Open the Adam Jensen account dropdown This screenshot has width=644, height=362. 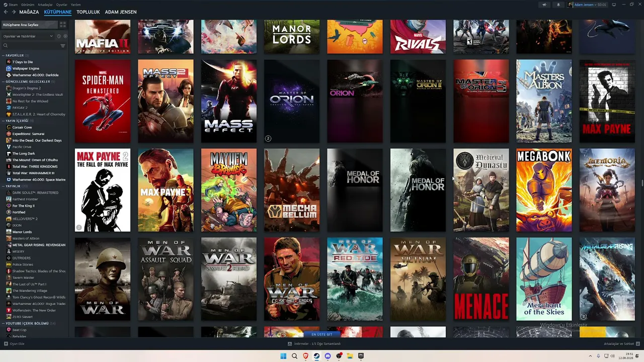click(587, 5)
